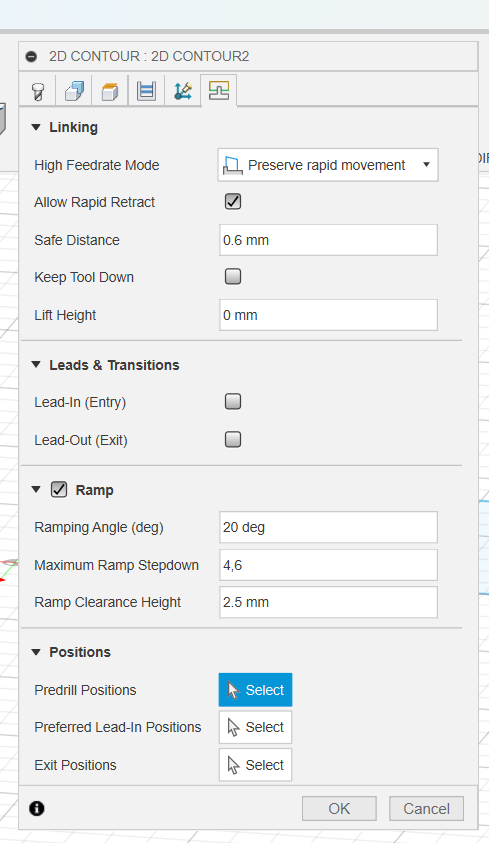Viewport: 489px width, 843px height.
Task: Collapse the 2D Contour dialog with minus icon
Action: [x=32, y=56]
